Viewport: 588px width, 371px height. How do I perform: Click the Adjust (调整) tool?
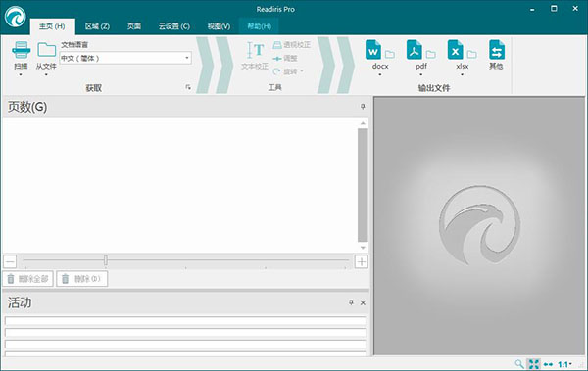click(285, 59)
